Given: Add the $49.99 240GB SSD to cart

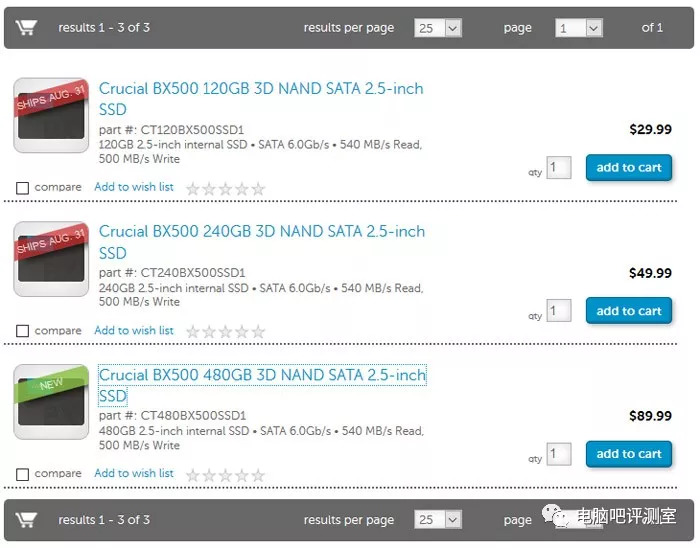Looking at the screenshot, I should coord(629,311).
